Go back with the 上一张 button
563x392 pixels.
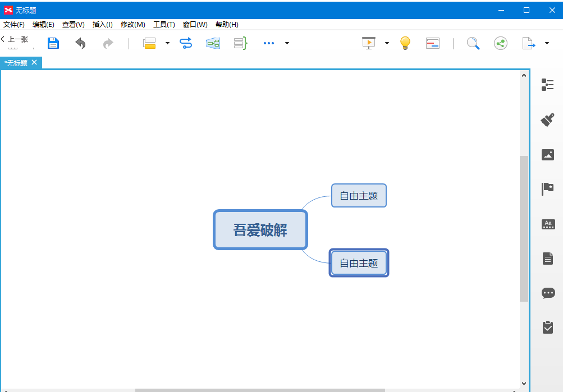15,39
